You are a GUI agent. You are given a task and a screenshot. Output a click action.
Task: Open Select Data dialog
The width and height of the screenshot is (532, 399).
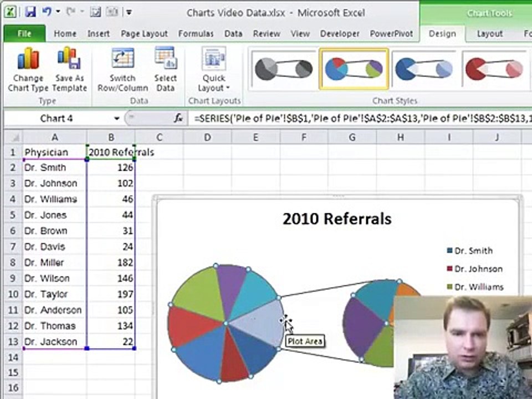pyautogui.click(x=165, y=70)
